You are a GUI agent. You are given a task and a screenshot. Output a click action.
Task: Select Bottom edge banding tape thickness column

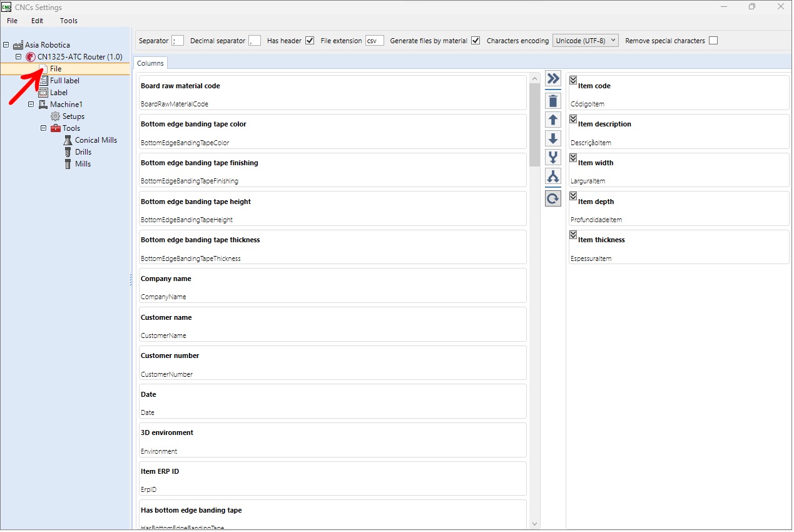pyautogui.click(x=332, y=247)
